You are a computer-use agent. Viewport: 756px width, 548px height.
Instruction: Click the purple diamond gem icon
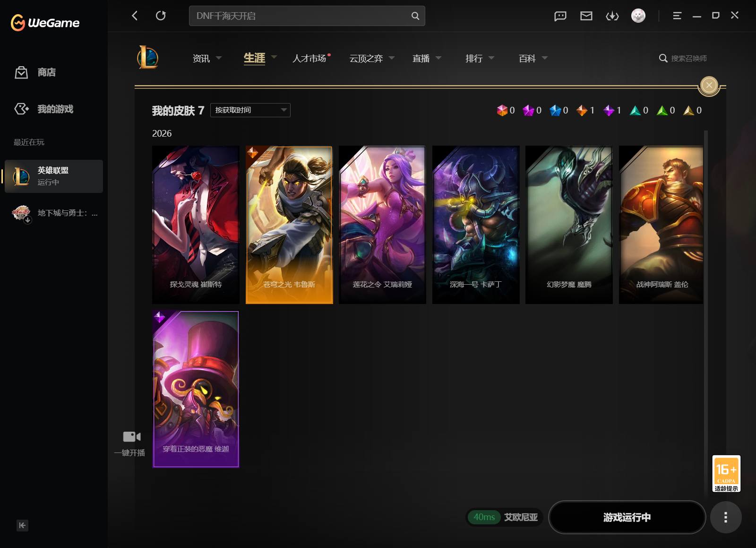[x=609, y=110]
